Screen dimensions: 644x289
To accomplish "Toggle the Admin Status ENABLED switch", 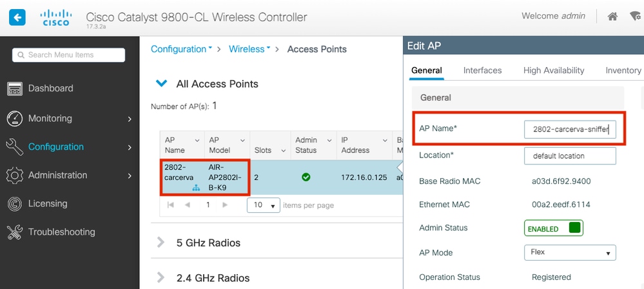I will click(x=553, y=228).
